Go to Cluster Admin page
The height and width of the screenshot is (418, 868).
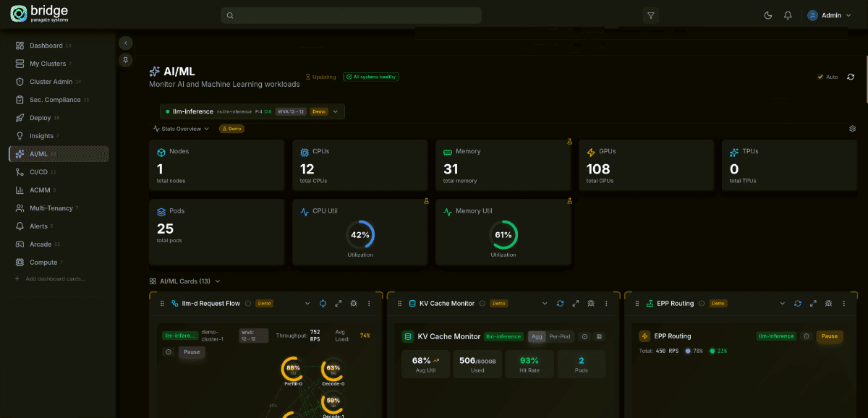[59, 82]
